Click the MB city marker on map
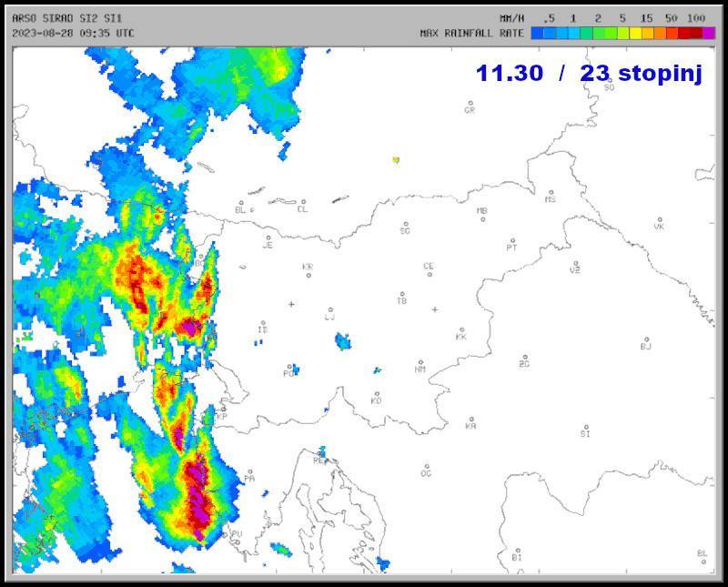 482,218
